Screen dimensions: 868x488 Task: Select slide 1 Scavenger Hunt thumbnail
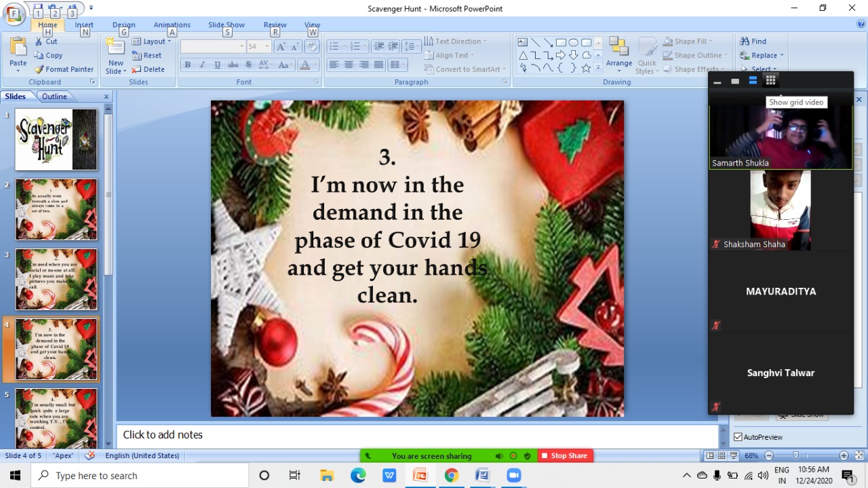point(56,139)
